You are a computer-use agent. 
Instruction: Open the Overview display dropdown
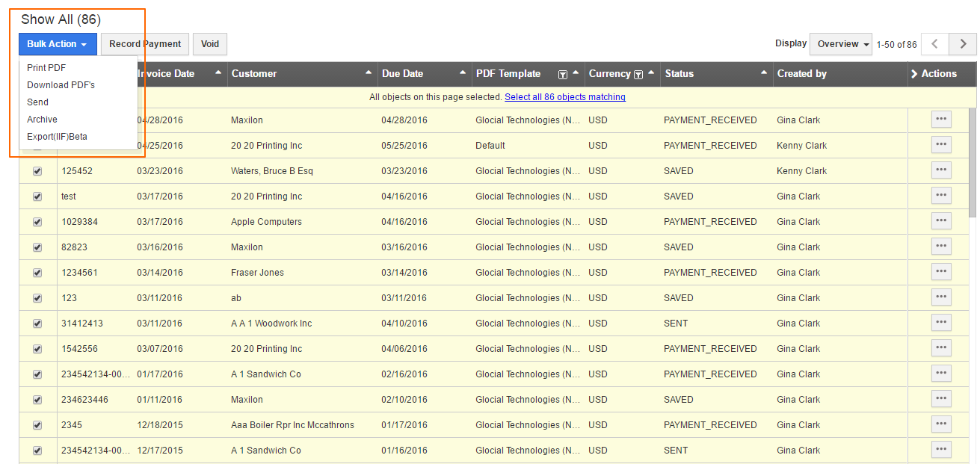coord(840,43)
